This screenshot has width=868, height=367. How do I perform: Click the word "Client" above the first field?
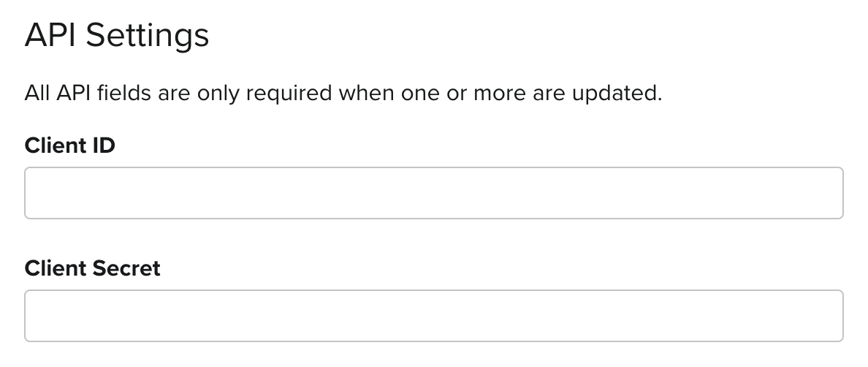[x=56, y=145]
